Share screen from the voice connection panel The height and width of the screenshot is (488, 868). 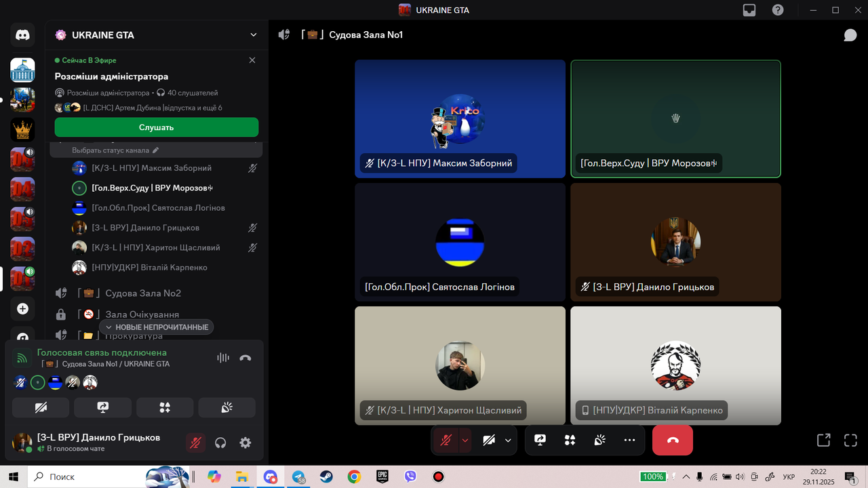click(103, 407)
